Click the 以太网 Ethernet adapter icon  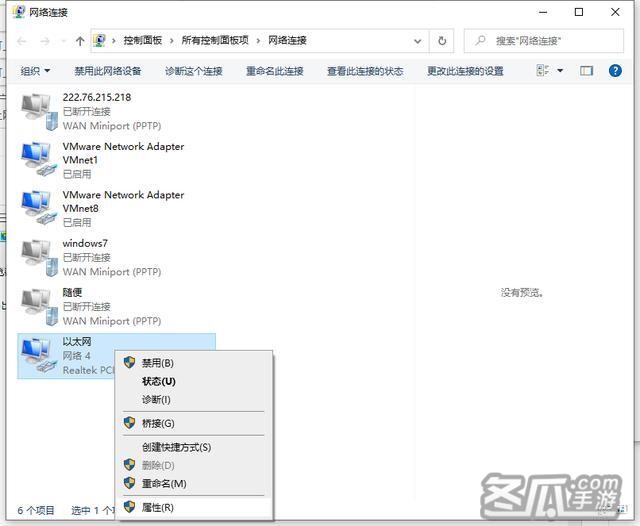pyautogui.click(x=39, y=355)
